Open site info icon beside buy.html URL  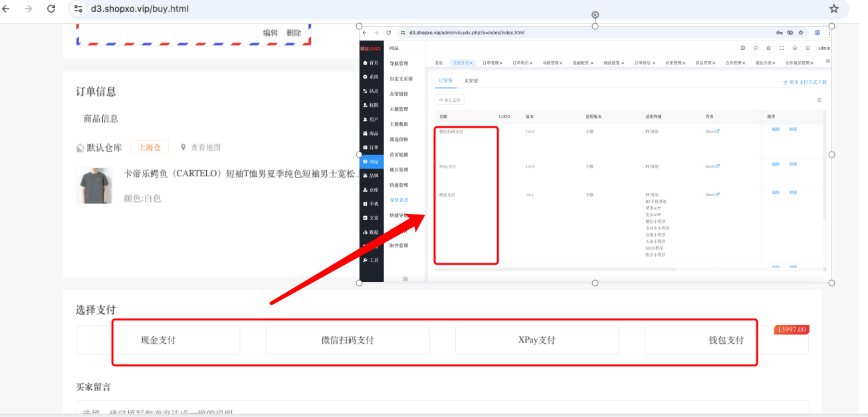point(78,9)
